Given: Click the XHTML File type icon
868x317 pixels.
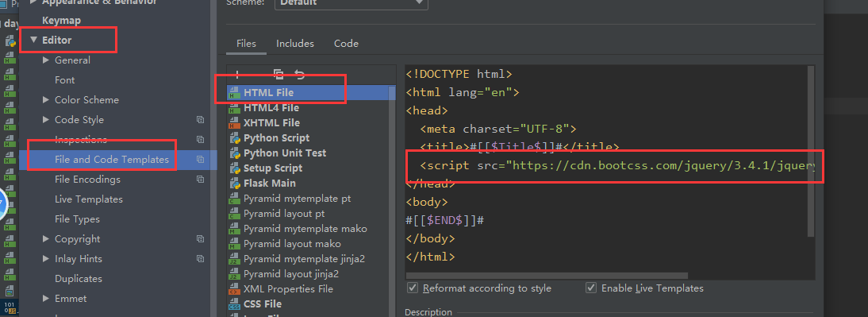Looking at the screenshot, I should pyautogui.click(x=234, y=123).
